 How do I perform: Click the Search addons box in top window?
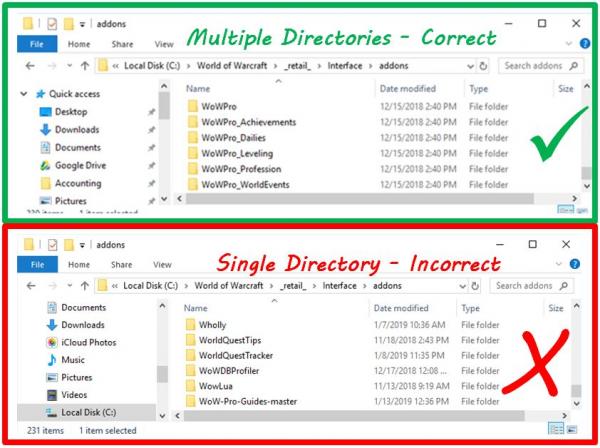(541, 66)
